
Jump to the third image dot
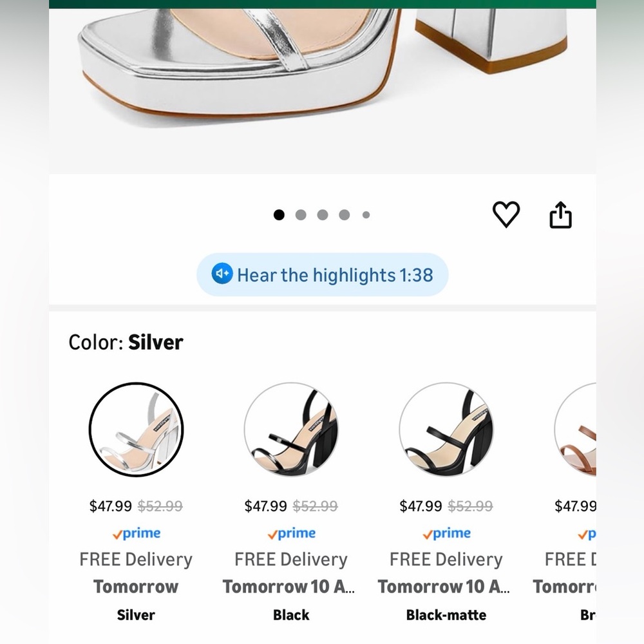pyautogui.click(x=323, y=215)
